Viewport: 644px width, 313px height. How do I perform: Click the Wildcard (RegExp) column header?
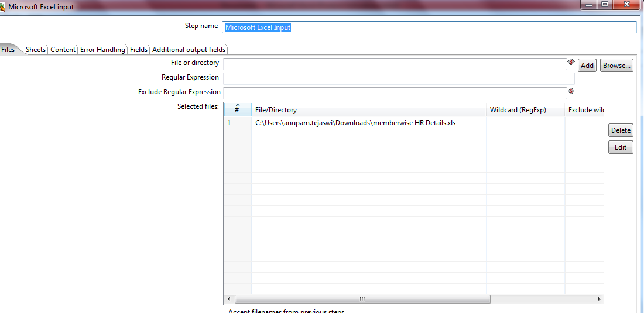coord(526,110)
